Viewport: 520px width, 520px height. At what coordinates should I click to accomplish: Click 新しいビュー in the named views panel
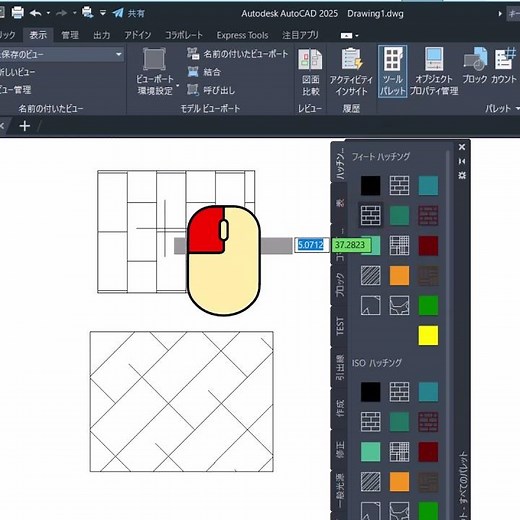(17, 72)
